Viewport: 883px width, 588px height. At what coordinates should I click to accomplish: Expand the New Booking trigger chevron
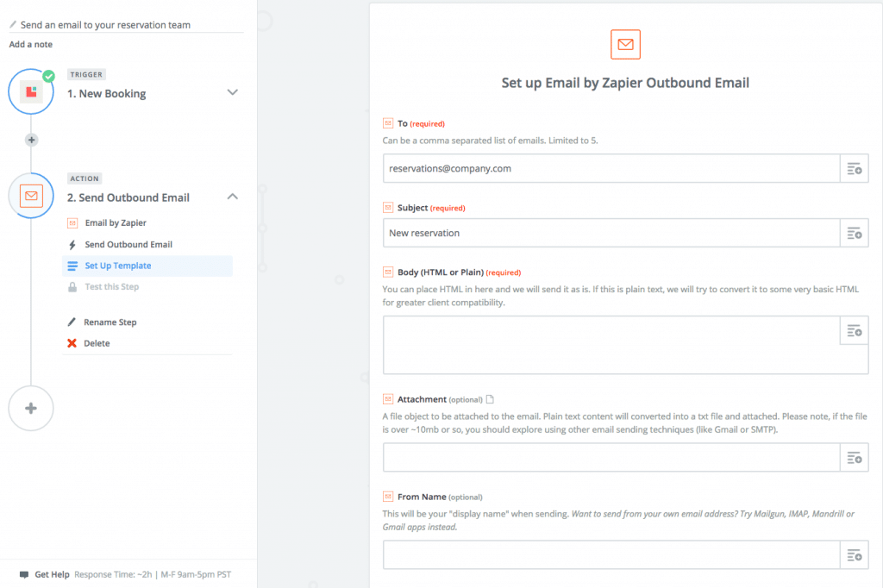pos(233,92)
